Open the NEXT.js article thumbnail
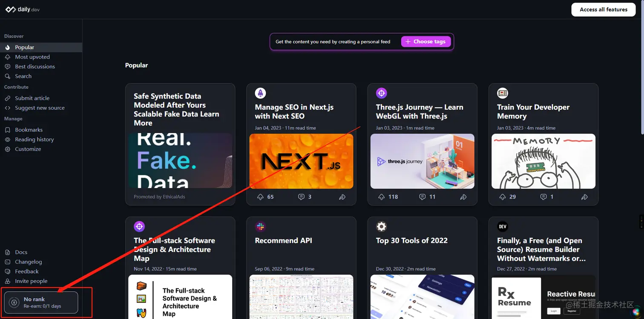Viewport: 644px width, 319px height. [x=301, y=161]
